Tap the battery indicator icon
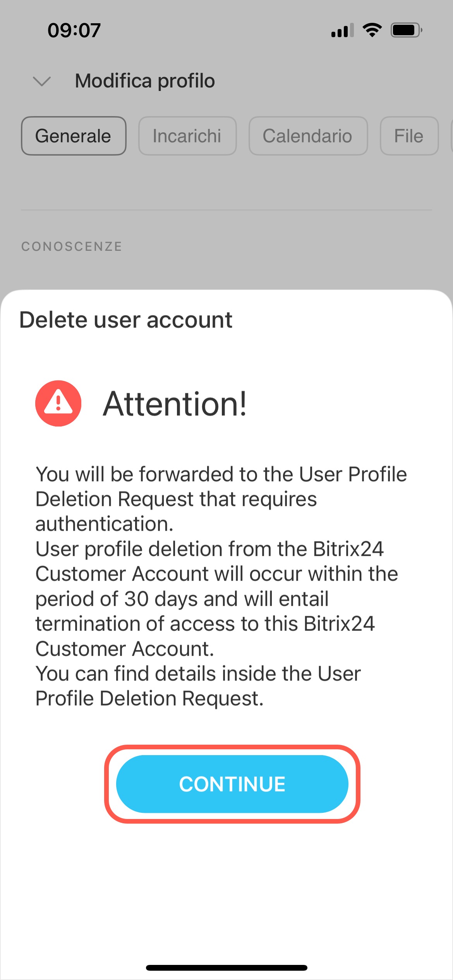The width and height of the screenshot is (453, 980). (x=406, y=30)
